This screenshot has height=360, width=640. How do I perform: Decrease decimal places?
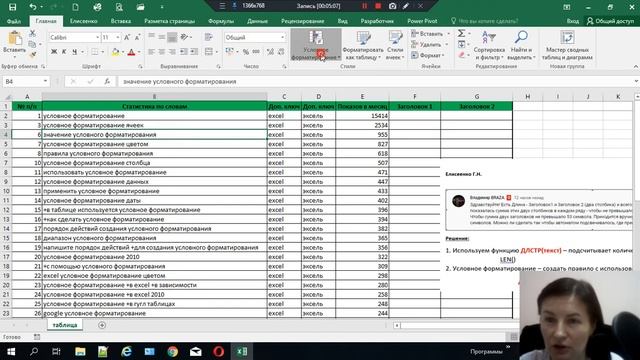(281, 52)
